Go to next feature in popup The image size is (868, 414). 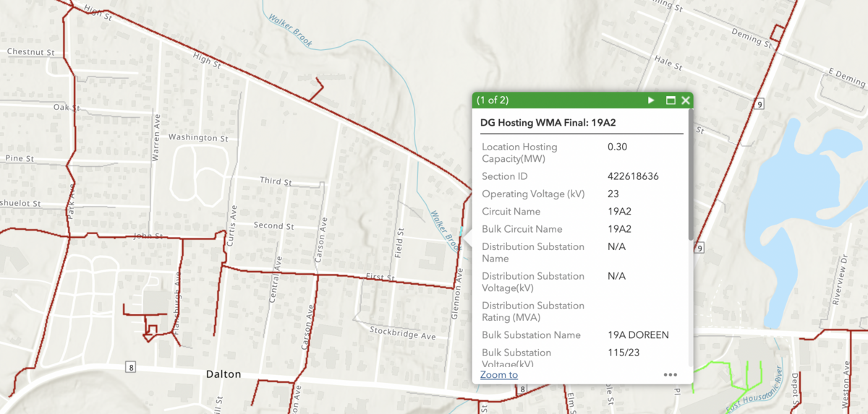click(651, 100)
